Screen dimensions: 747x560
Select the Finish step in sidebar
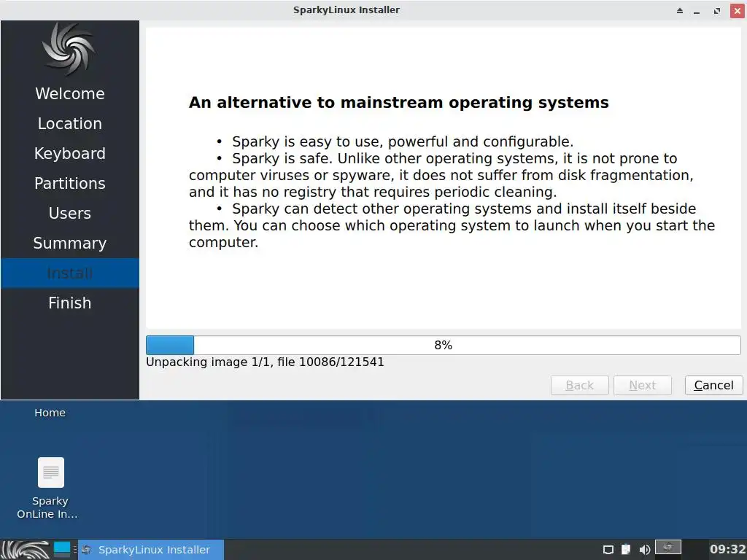point(69,303)
